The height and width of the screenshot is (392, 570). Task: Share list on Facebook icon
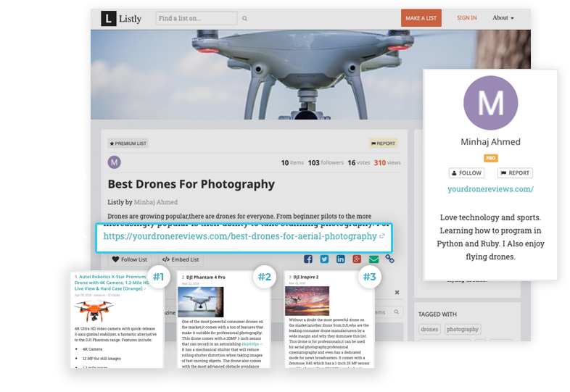point(308,259)
